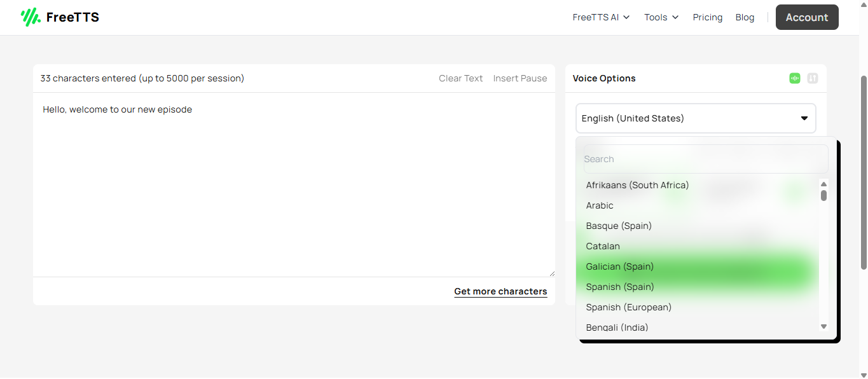Open the Pricing page
The height and width of the screenshot is (379, 868).
[707, 17]
